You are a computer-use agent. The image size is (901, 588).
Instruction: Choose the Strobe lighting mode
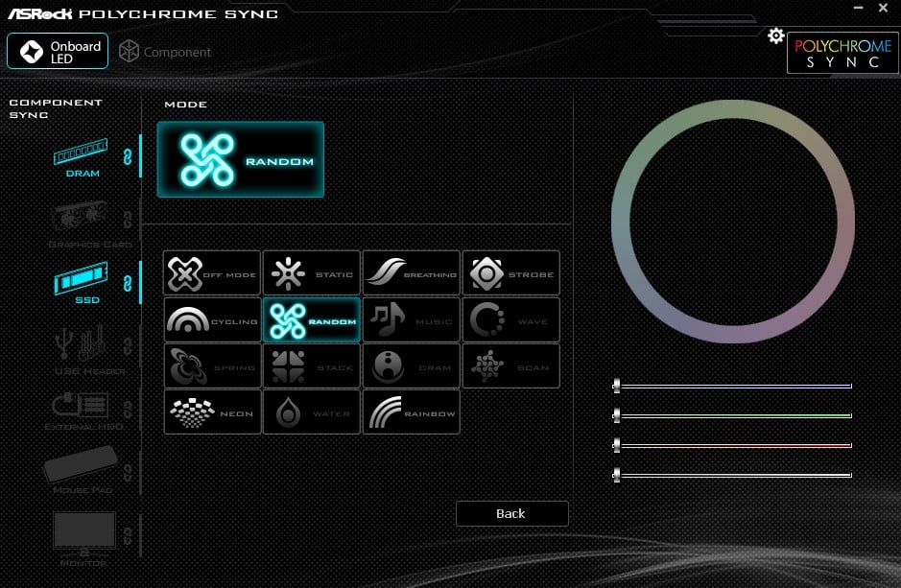(510, 272)
